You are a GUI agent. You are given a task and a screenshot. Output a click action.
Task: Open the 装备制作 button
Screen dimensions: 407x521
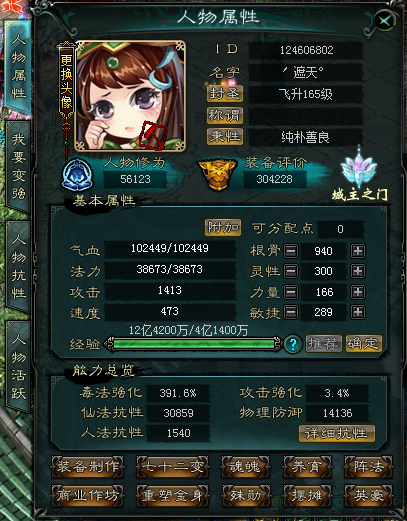click(x=87, y=466)
